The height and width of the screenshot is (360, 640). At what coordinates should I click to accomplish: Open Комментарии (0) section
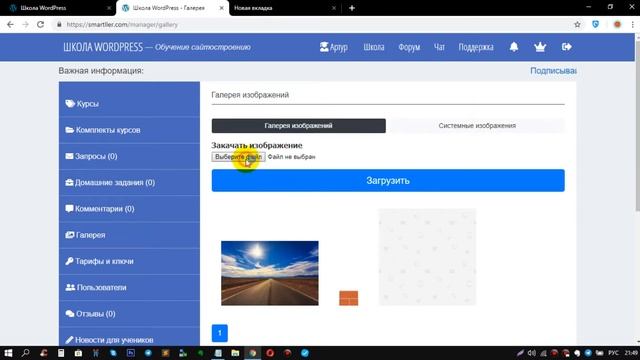(x=129, y=209)
